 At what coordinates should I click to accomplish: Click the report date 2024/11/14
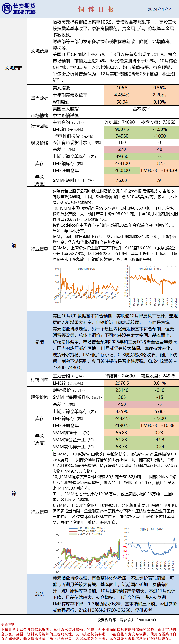[x=160, y=9]
